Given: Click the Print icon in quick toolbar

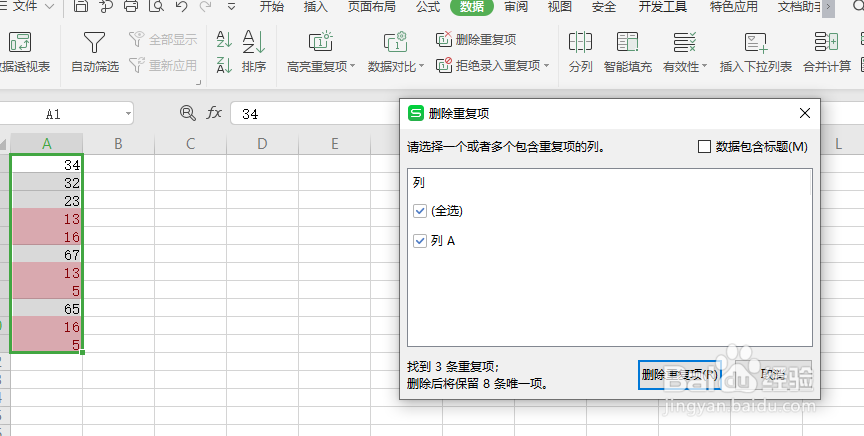Looking at the screenshot, I should click(131, 7).
